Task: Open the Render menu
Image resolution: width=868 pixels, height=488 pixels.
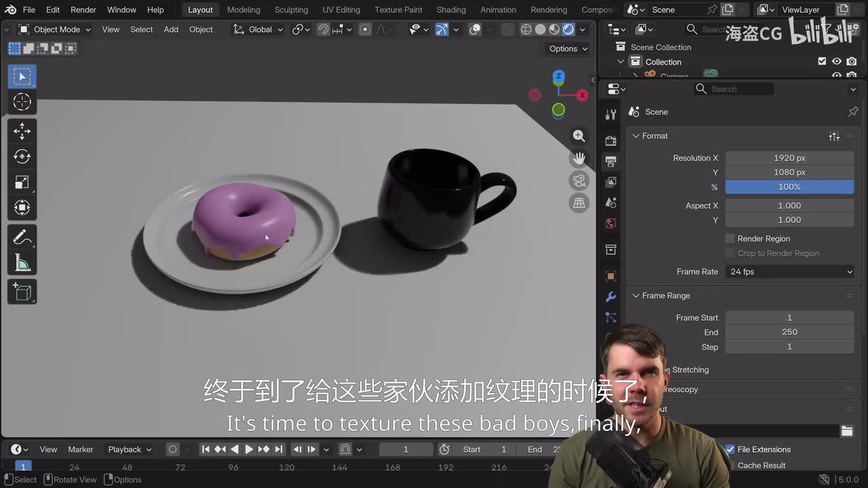Action: click(x=83, y=9)
